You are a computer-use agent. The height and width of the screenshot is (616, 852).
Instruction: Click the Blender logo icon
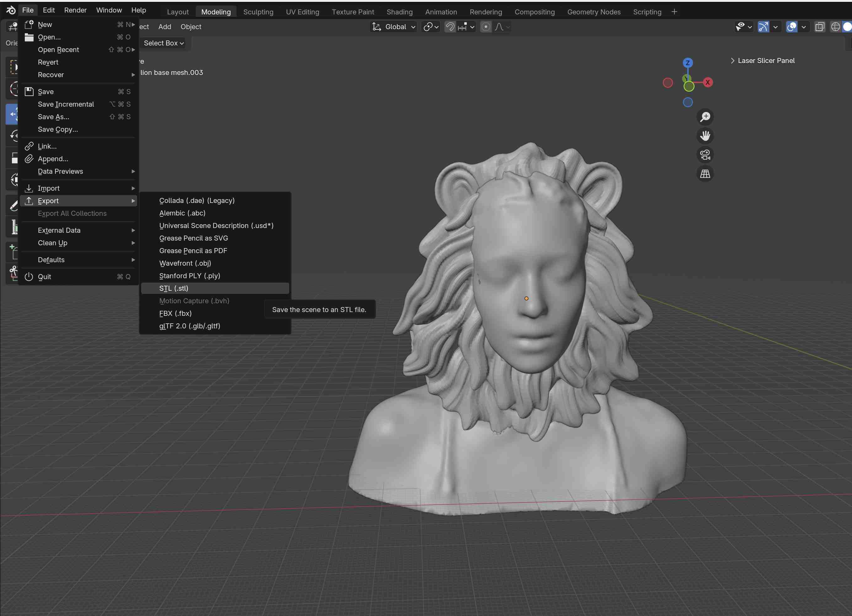11,10
